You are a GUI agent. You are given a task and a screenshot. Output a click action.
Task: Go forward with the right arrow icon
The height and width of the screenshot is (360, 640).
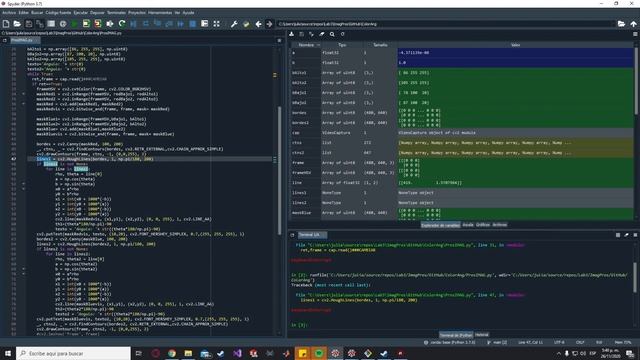pos(269,24)
